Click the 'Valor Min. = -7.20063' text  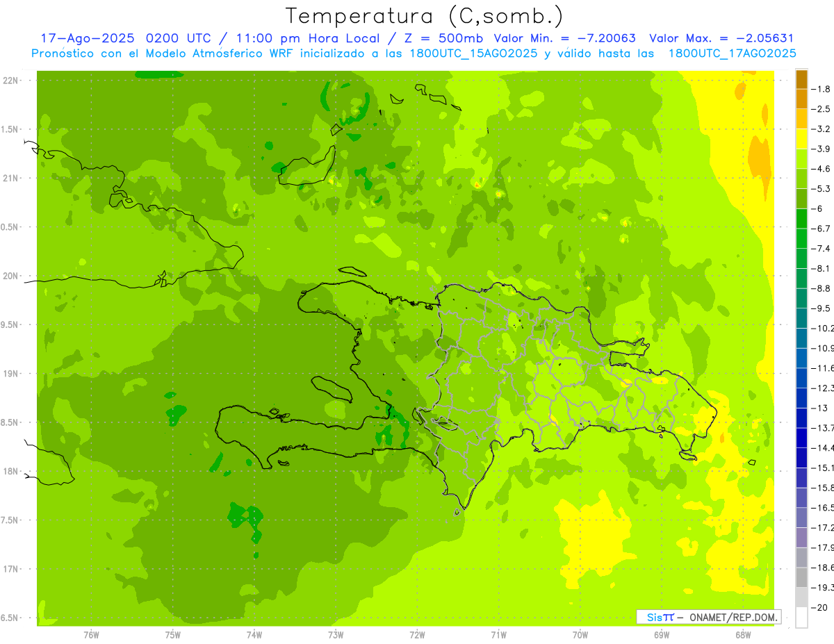click(x=565, y=38)
